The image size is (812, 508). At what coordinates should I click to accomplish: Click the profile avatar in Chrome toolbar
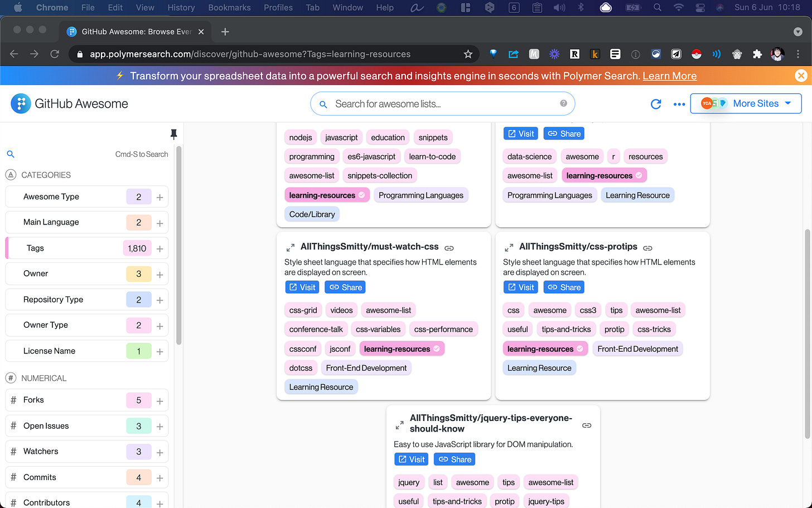(777, 54)
